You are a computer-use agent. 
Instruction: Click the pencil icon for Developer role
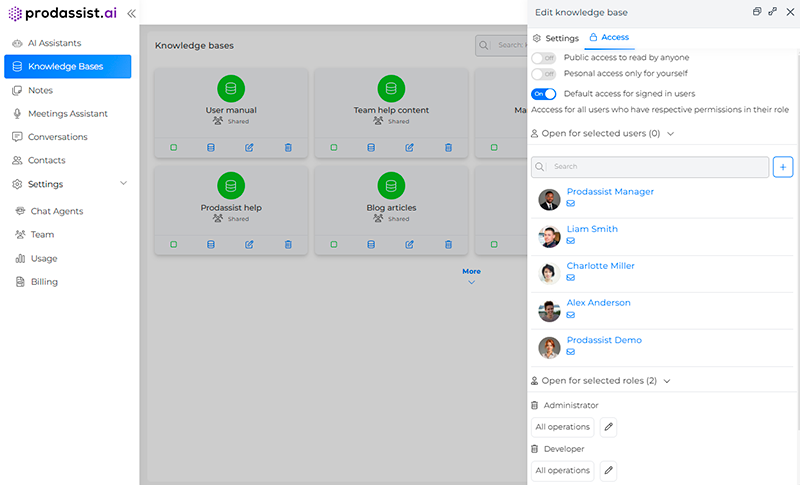coord(608,470)
